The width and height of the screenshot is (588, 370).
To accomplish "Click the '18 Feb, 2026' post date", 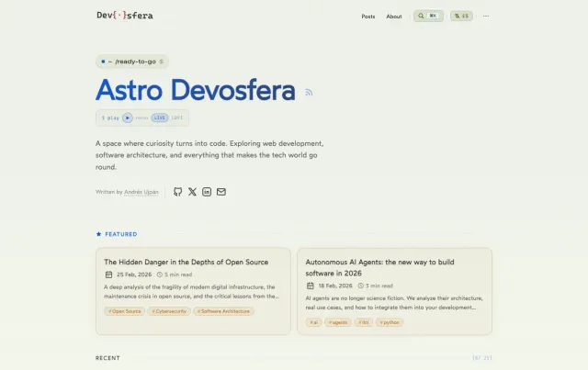I will (335, 286).
